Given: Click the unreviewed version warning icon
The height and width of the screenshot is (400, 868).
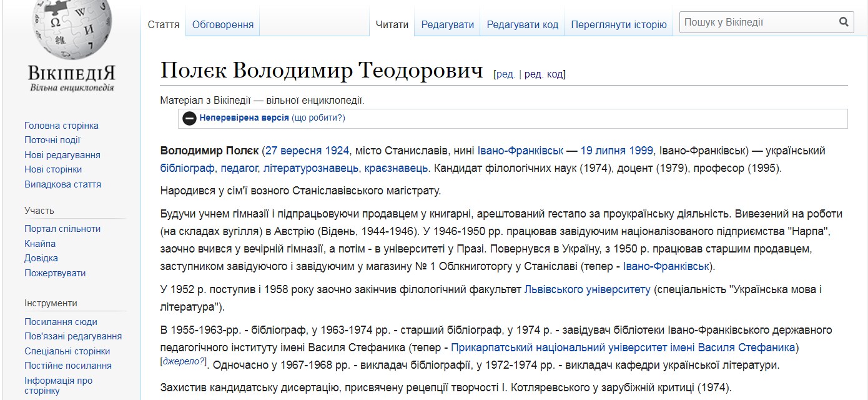Looking at the screenshot, I should pyautogui.click(x=189, y=118).
